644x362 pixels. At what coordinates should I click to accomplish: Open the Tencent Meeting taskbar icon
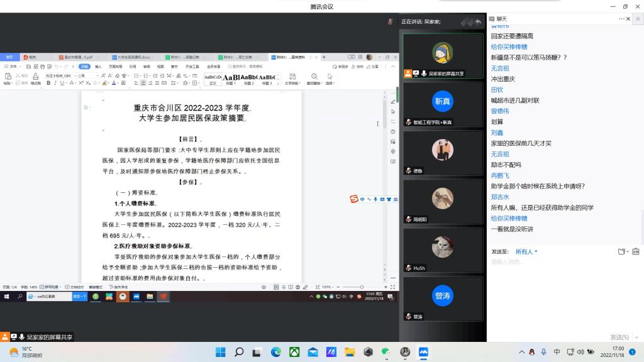click(x=423, y=352)
